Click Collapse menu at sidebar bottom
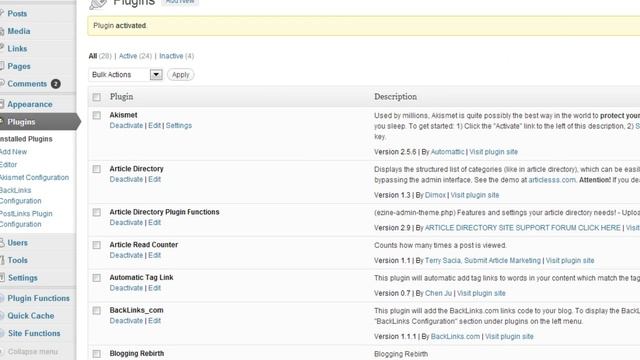Image resolution: width=640 pixels, height=360 pixels. (33, 351)
